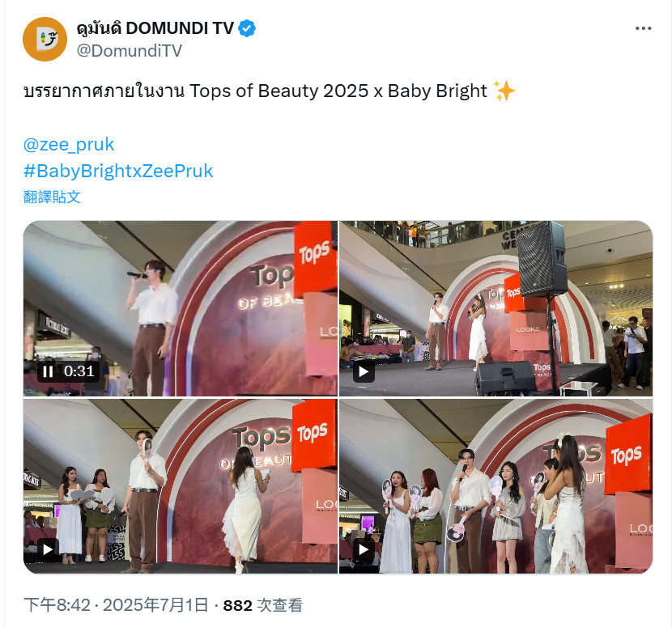
Task: Pause the first video at 0:31
Action: (x=49, y=371)
